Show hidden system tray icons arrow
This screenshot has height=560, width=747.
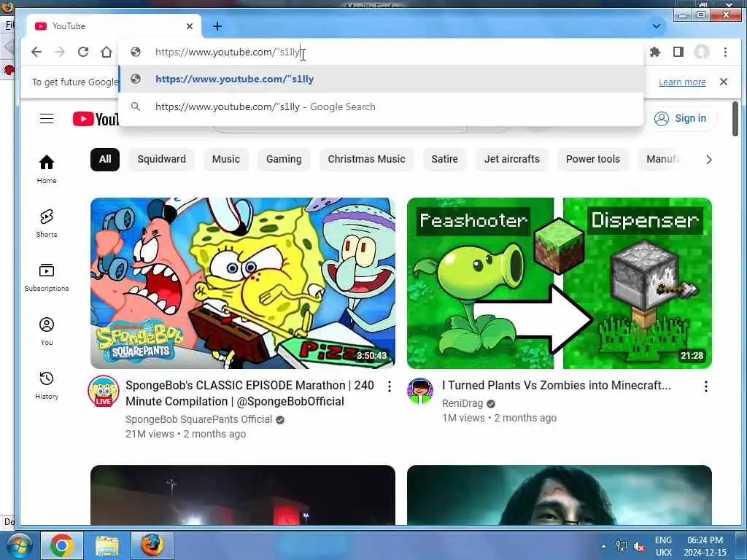click(x=603, y=546)
